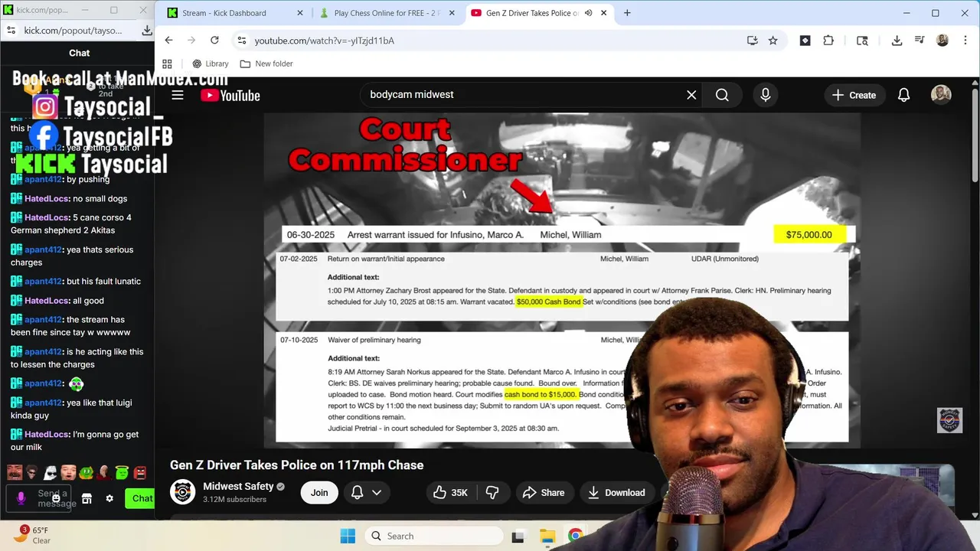Viewport: 980px width, 551px height.
Task: Expand notification bell dropdown arrow
Action: [377, 493]
